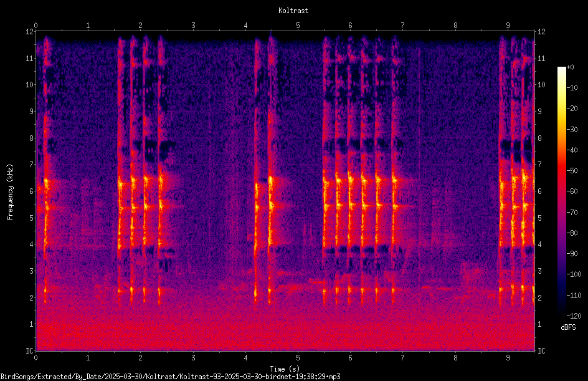Click the Koltrast mp3 file path text
Screen dimensions: 588x381
[170, 377]
